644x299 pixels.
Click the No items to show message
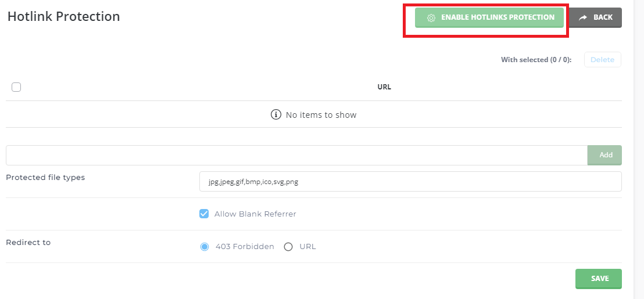point(321,115)
